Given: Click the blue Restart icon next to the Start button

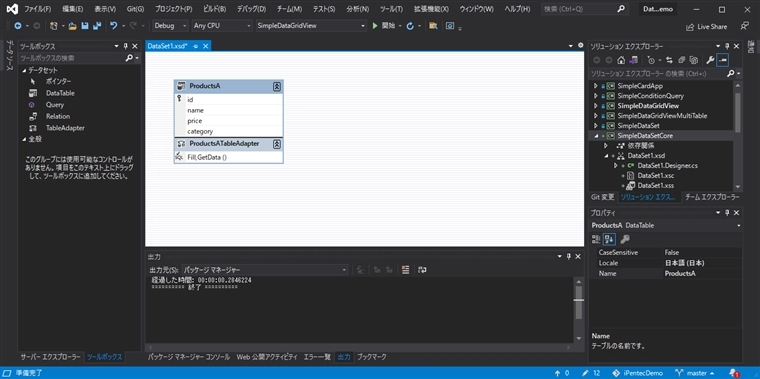Looking at the screenshot, I should (410, 26).
